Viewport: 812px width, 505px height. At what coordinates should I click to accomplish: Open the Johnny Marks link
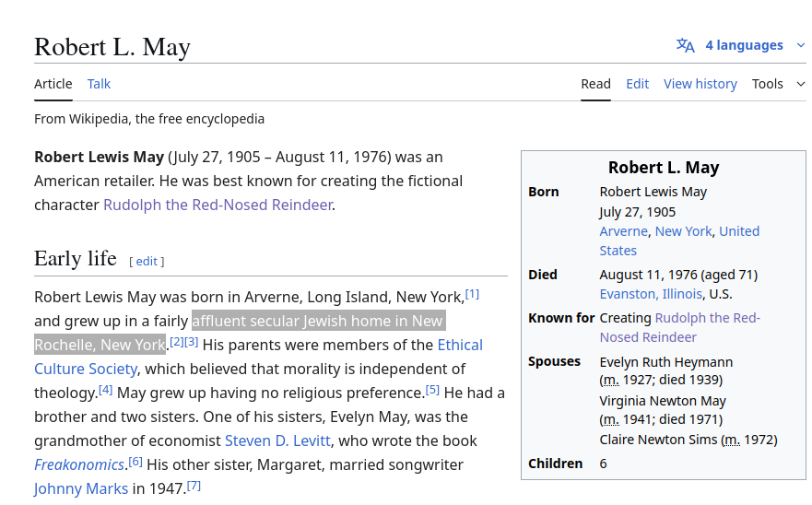click(x=81, y=488)
